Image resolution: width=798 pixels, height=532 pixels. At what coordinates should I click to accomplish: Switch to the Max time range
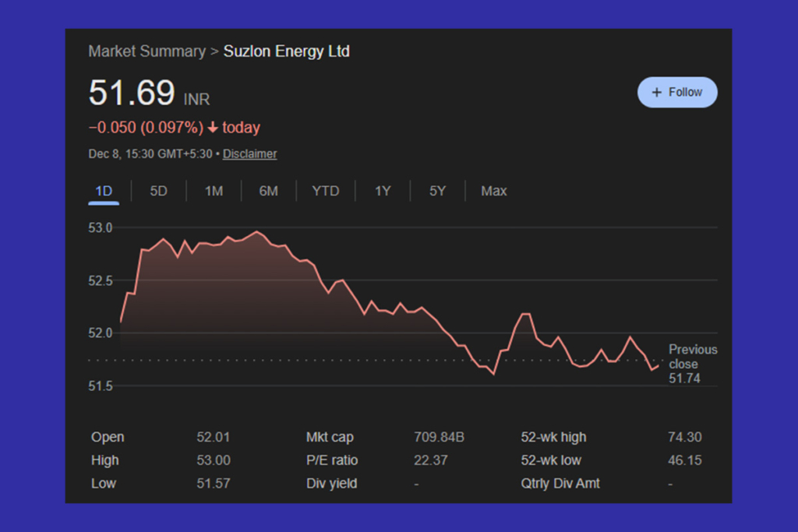493,190
